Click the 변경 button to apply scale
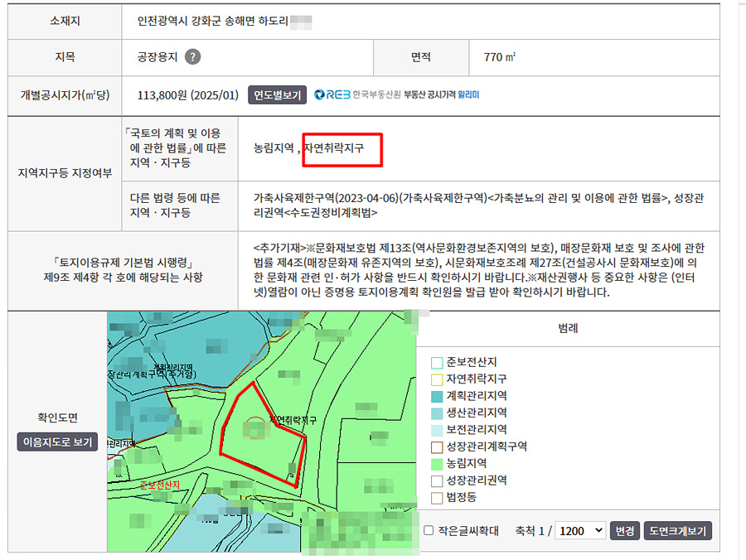 pos(624,531)
